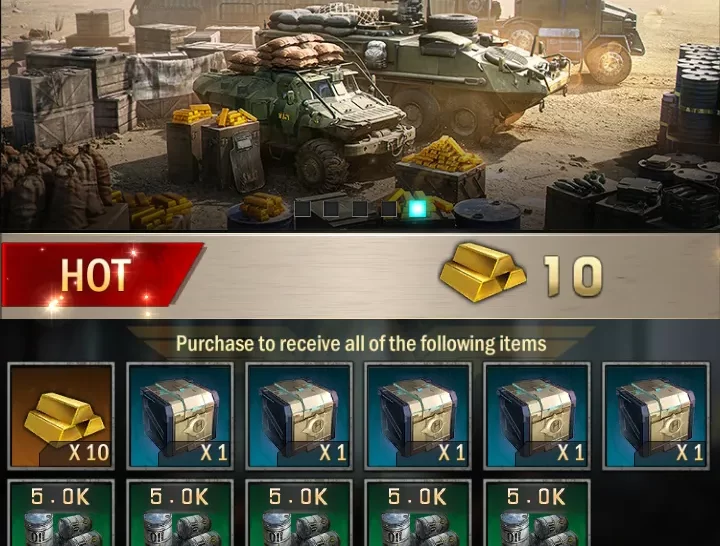Viewport: 720px width, 546px height.
Task: Tap the first supply chest X 1 item
Action: pos(180,417)
